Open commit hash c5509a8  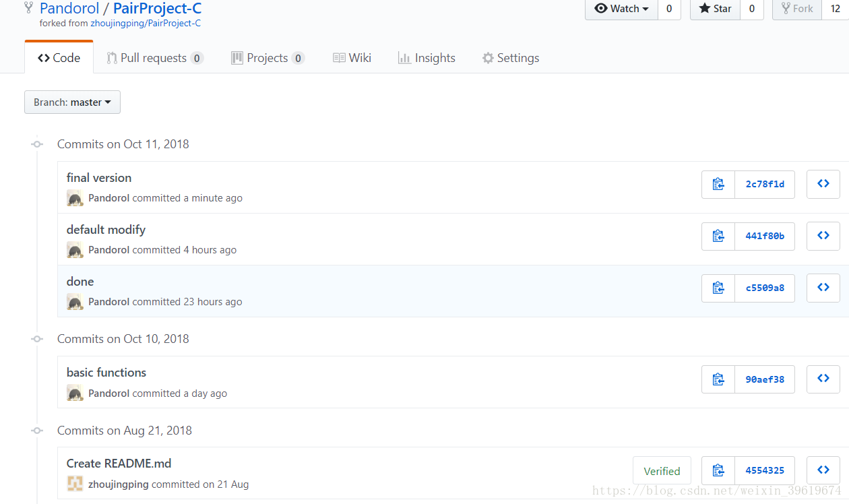click(x=765, y=288)
